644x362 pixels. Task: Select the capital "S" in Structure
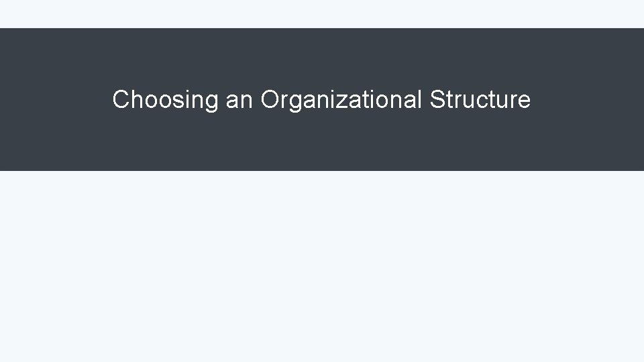point(438,99)
